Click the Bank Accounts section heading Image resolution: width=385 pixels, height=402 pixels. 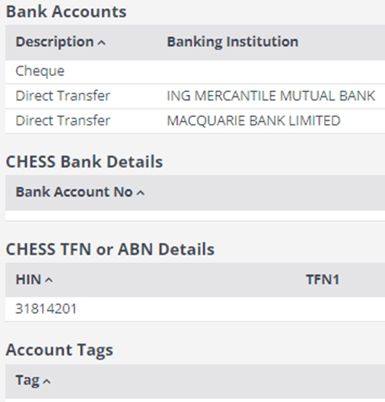(66, 12)
